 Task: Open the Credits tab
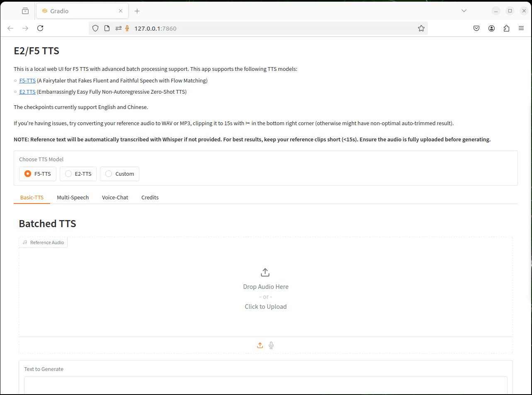pyautogui.click(x=150, y=197)
